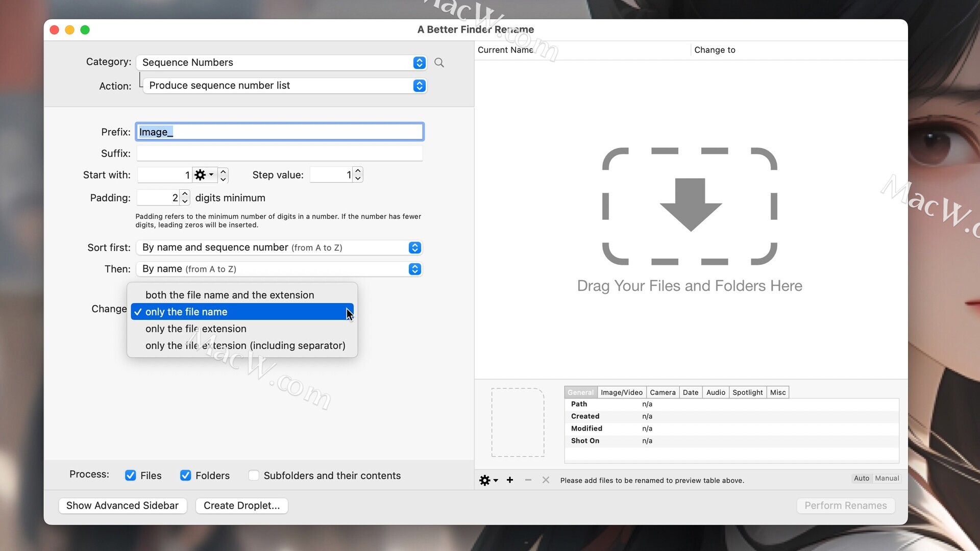Click the green zoom window button
This screenshot has width=980, height=551.
(x=85, y=30)
